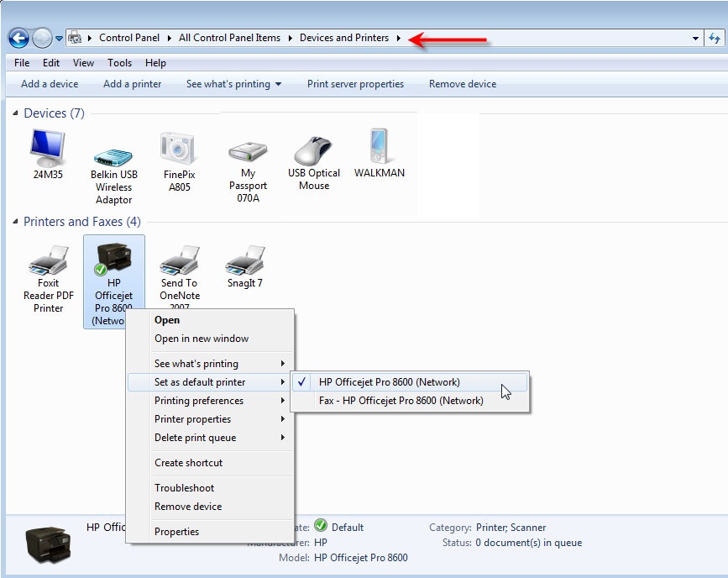Viewport: 728px width, 578px height.
Task: Select All Control Panel Items breadcrumb
Action: click(229, 38)
